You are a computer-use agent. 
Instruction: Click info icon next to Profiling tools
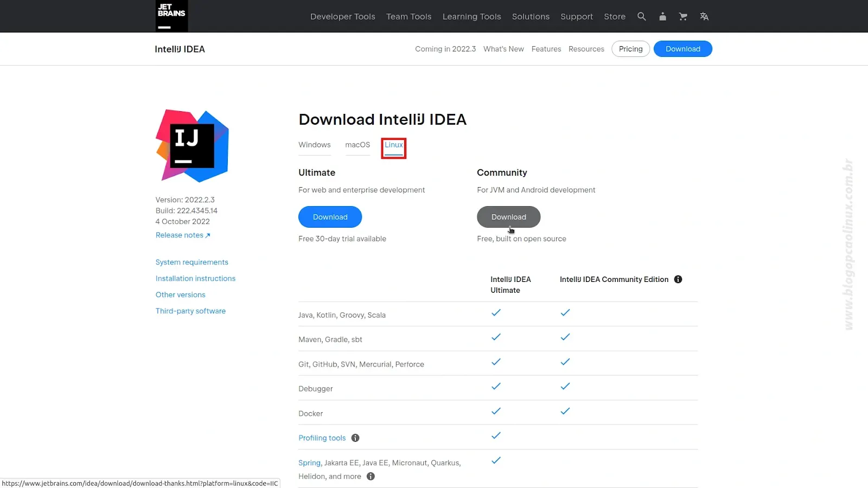point(355,438)
